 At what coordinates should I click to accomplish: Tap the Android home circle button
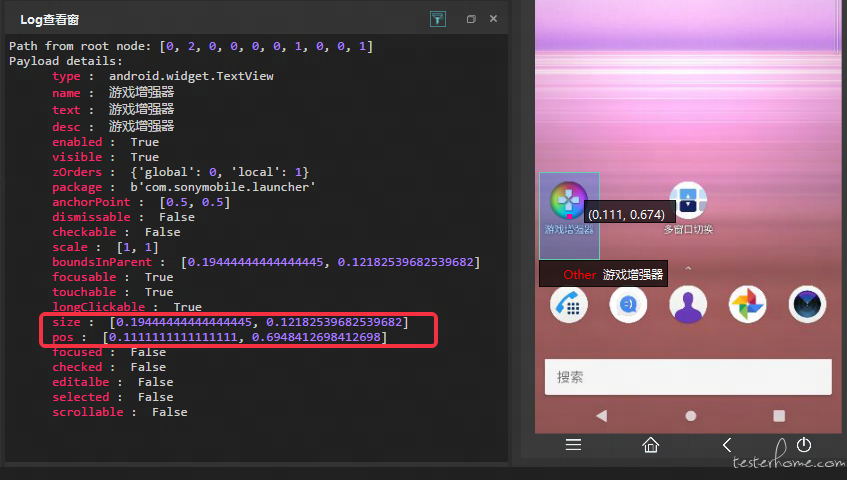click(x=690, y=416)
